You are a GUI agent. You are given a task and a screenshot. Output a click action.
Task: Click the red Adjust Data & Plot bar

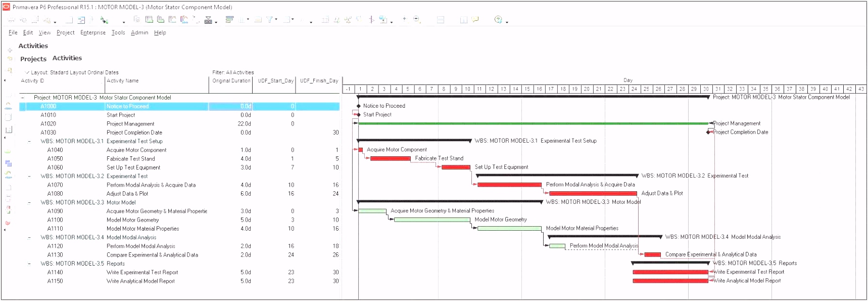593,193
